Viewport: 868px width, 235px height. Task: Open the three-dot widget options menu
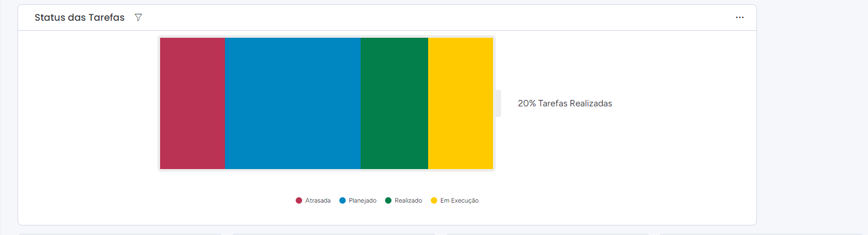(739, 18)
